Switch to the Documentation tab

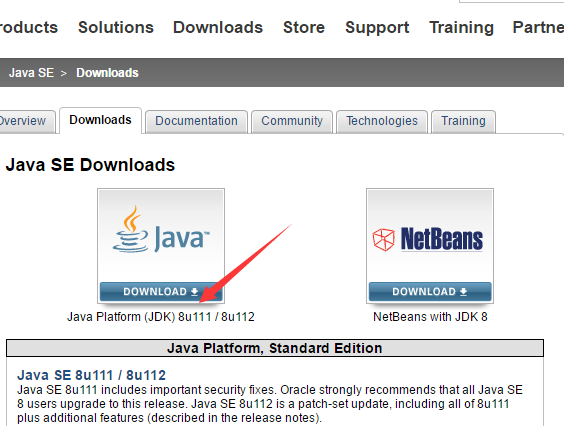(196, 121)
